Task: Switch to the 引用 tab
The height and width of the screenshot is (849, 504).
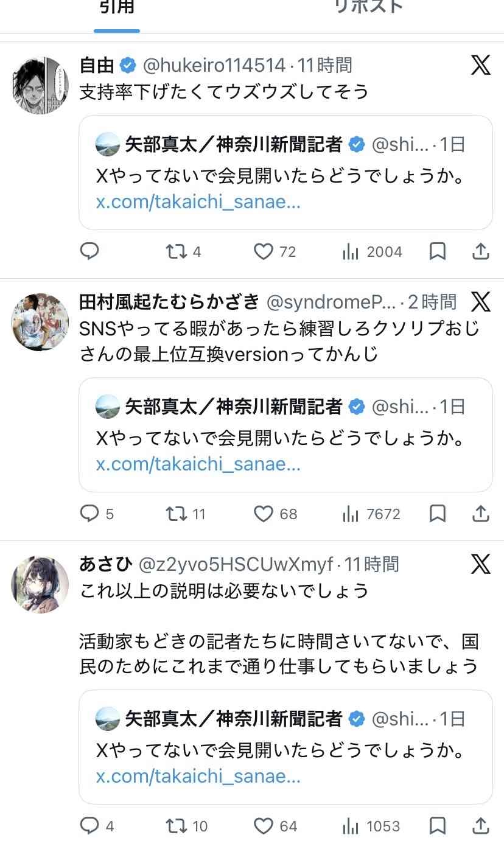Action: coord(116,9)
